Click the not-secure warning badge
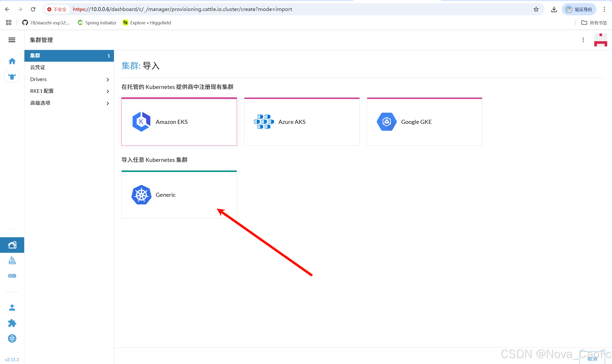The height and width of the screenshot is (364, 612). [57, 9]
